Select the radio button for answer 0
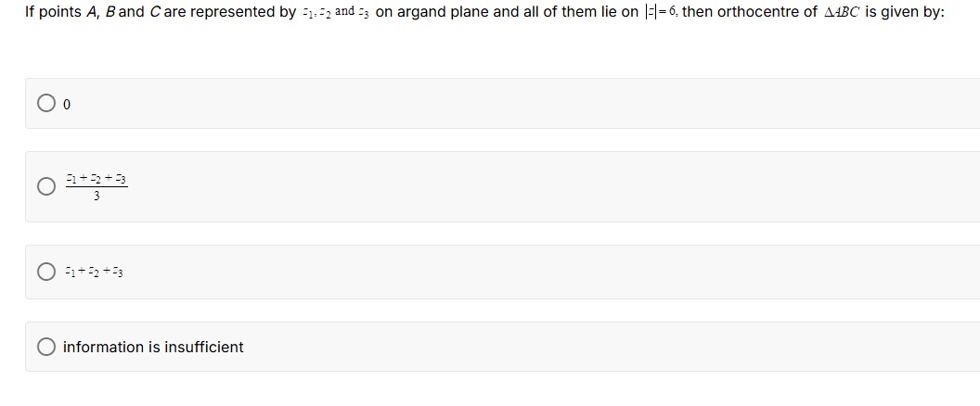The image size is (980, 406). 45,103
